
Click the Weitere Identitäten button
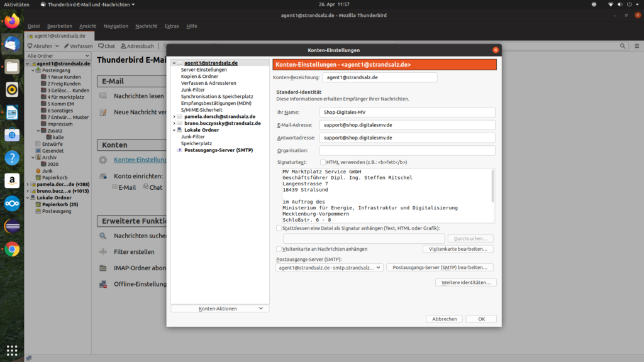coord(465,283)
